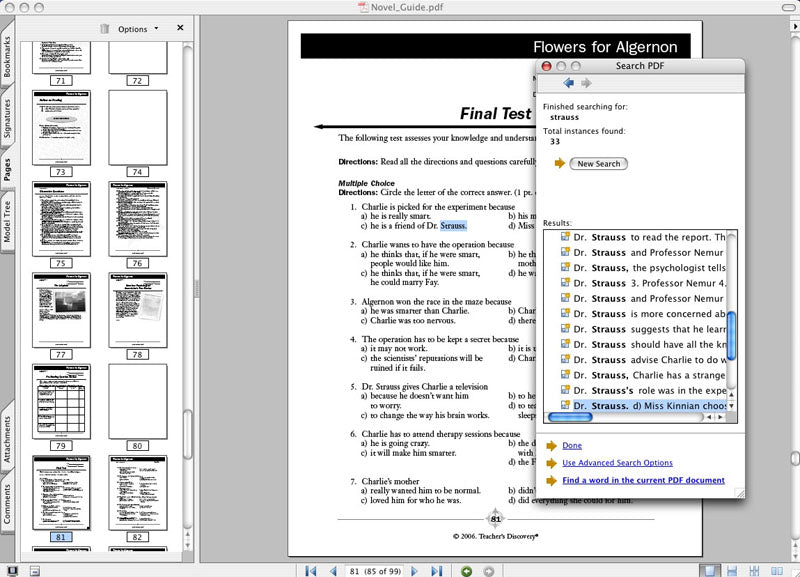Viewport: 800px width, 577px height.
Task: Click the green previous view button
Action: (x=466, y=570)
